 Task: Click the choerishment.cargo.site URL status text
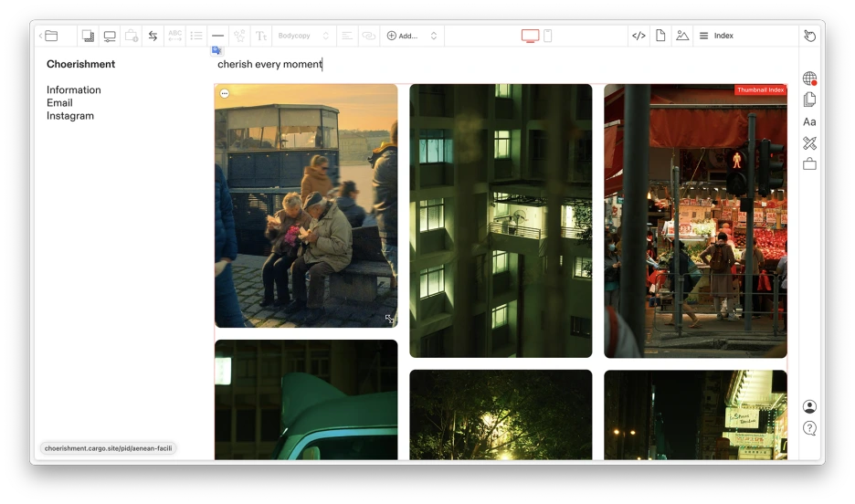tap(108, 448)
